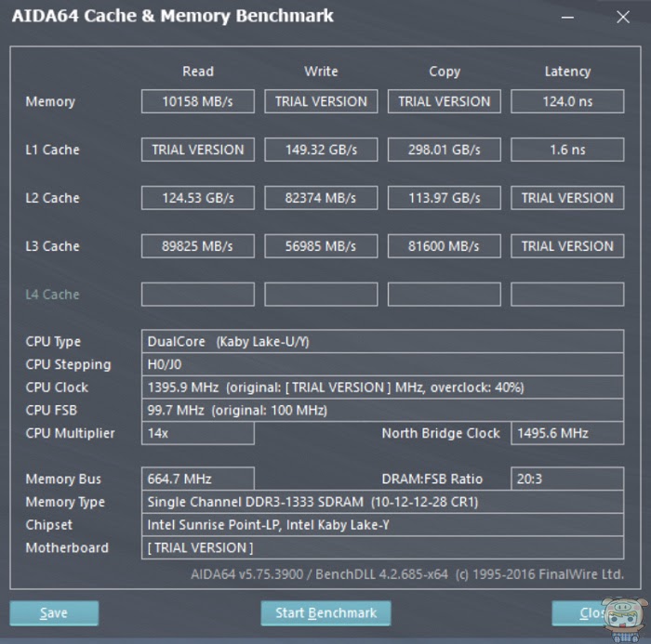Click the CPU FSB label
The width and height of the screenshot is (651, 644).
click(51, 411)
